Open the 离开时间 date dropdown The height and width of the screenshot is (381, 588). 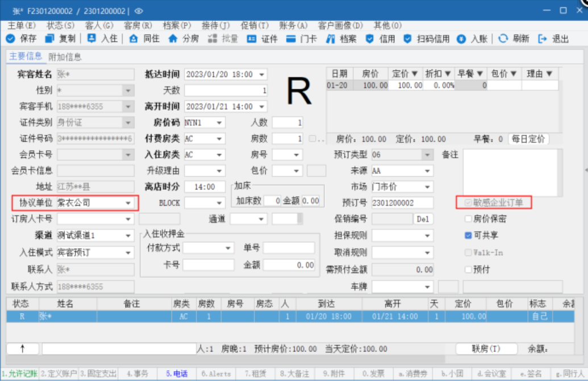tap(262, 106)
